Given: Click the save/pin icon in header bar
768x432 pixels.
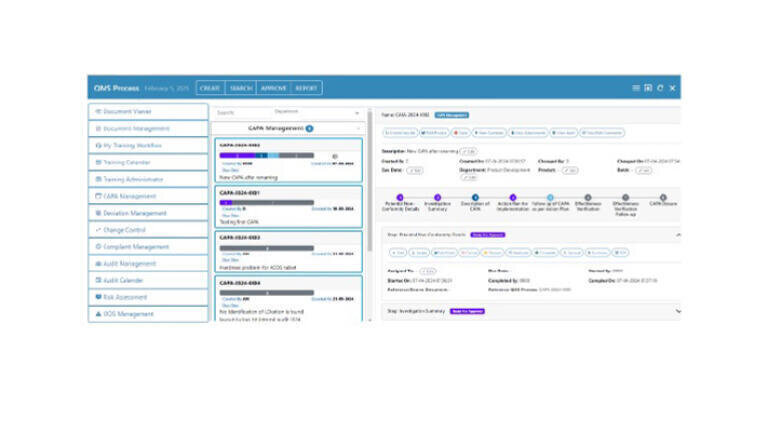Looking at the screenshot, I should point(648,88).
